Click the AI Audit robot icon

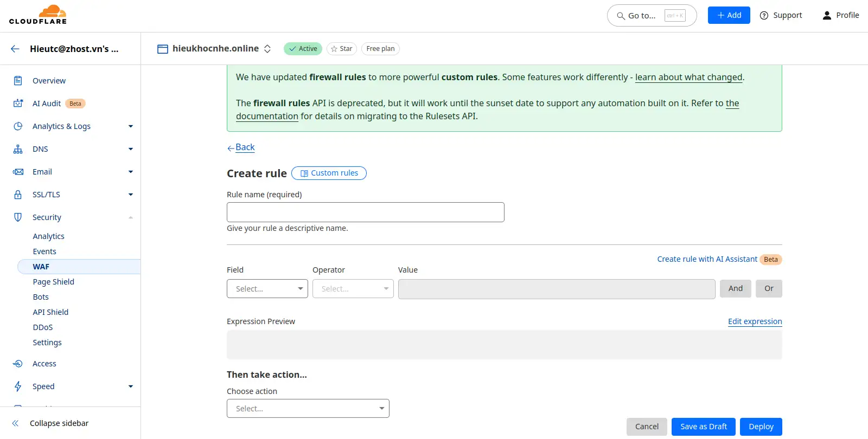[18, 104]
